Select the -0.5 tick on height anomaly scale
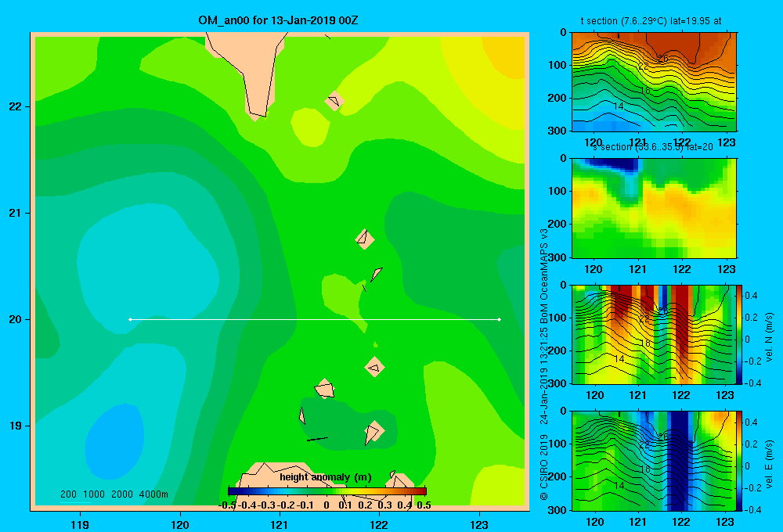Screen dimensions: 783x532 pyautogui.click(x=227, y=505)
